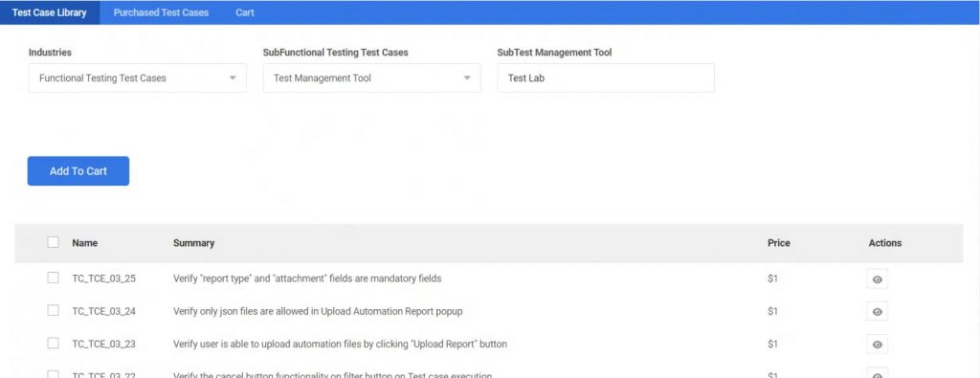Screen dimensions: 980x378
Task: Open the Functional Testing Test Cases combo box
Action: click(x=138, y=78)
